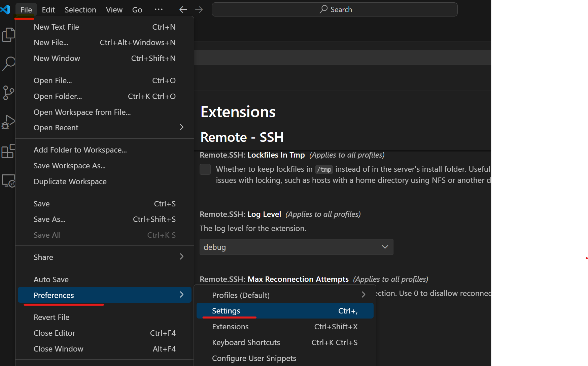The height and width of the screenshot is (366, 588).
Task: Open the Edit menu
Action: click(48, 9)
